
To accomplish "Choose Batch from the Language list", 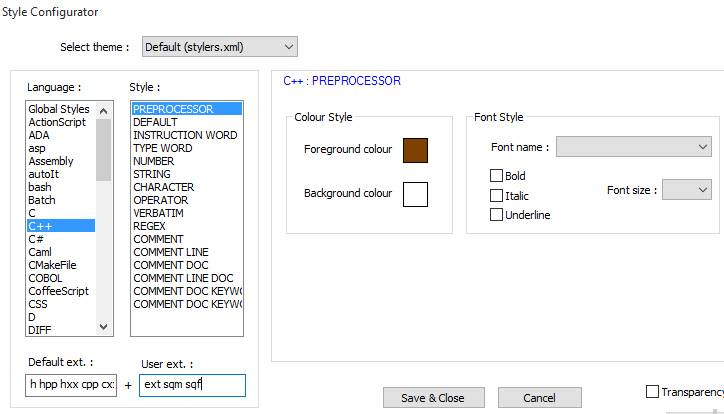I will (44, 200).
